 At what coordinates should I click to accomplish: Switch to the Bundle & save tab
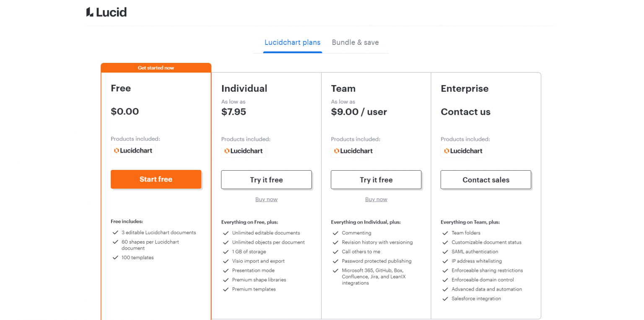click(x=355, y=42)
